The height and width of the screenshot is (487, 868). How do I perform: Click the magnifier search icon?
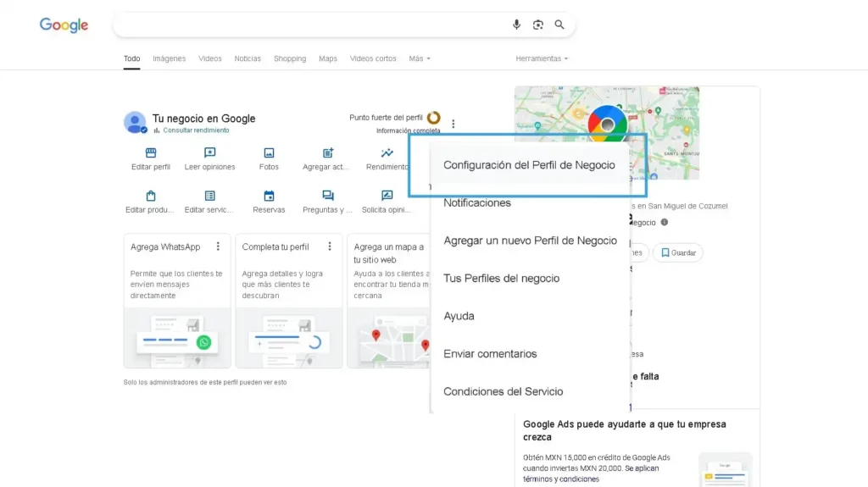tap(559, 25)
